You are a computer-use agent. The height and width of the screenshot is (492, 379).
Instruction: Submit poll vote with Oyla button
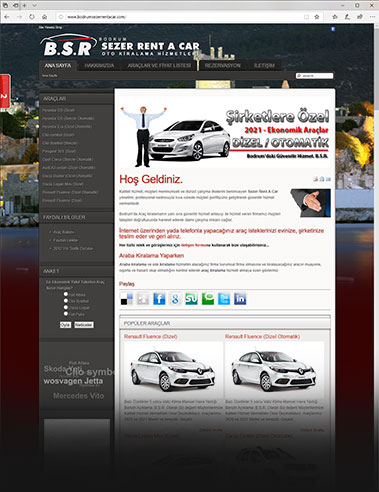[65, 325]
